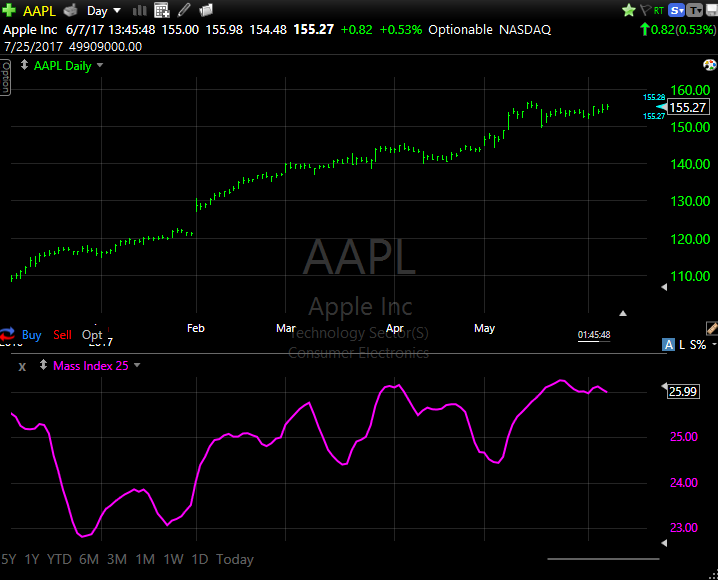Image resolution: width=718 pixels, height=580 pixels.
Task: Select the 6M time range
Action: tap(89, 559)
